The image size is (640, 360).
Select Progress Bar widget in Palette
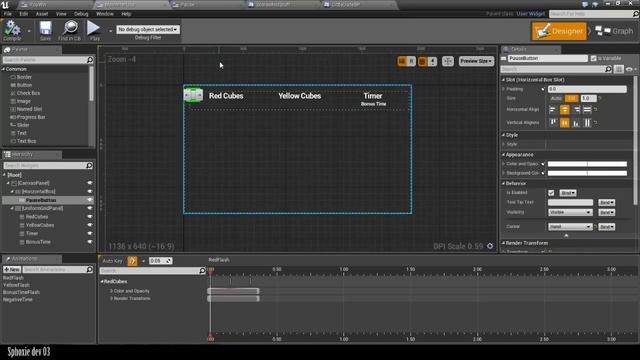tap(31, 117)
